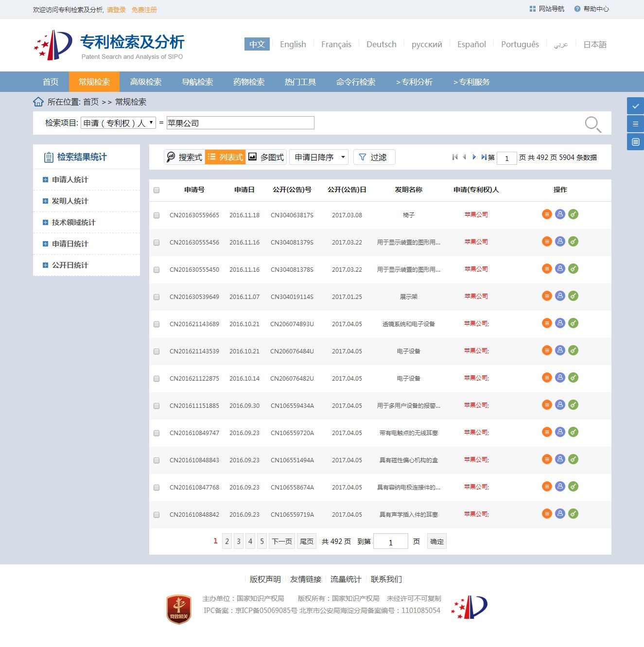
Task: Open the 药物检索 menu item
Action: point(248,82)
